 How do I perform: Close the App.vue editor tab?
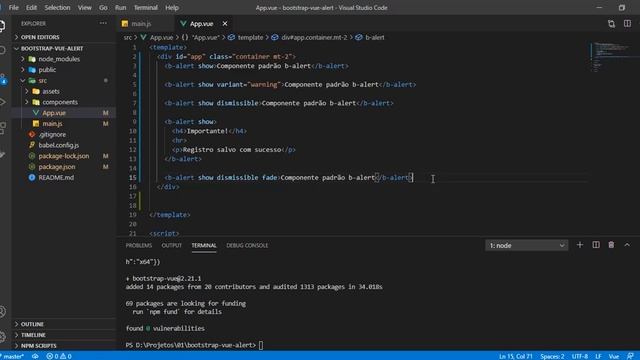[x=225, y=24]
